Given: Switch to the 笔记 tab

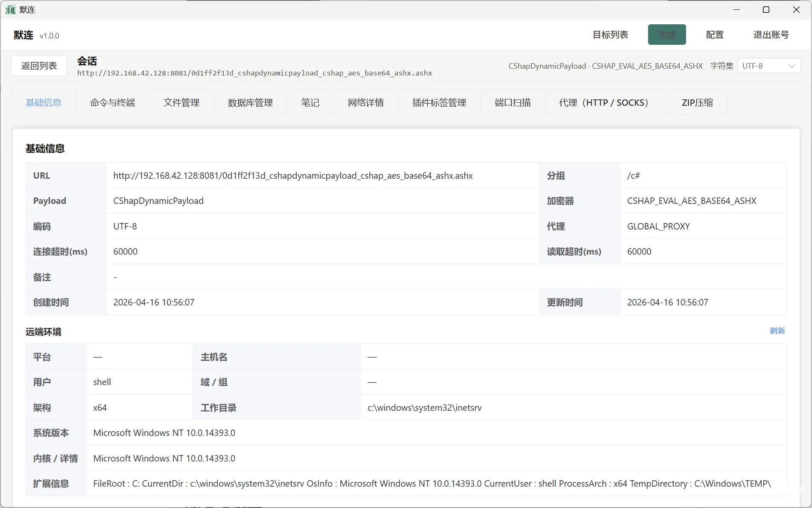Looking at the screenshot, I should (310, 102).
